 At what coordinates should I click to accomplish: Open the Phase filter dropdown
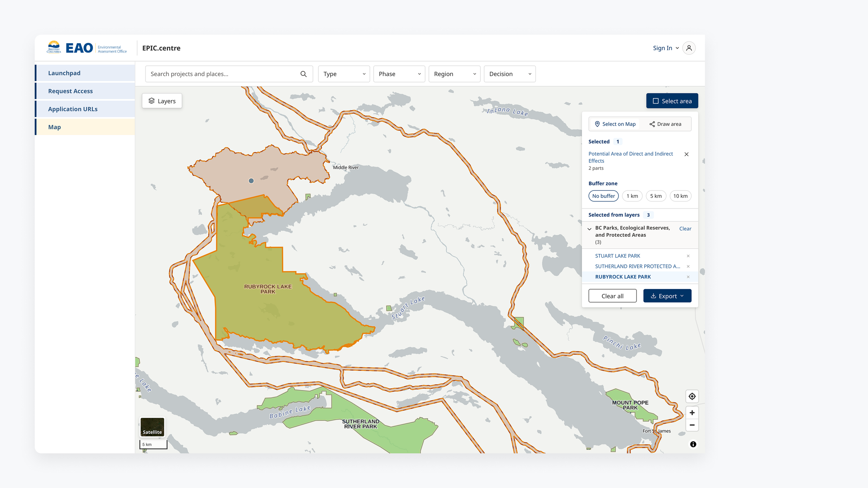click(399, 74)
